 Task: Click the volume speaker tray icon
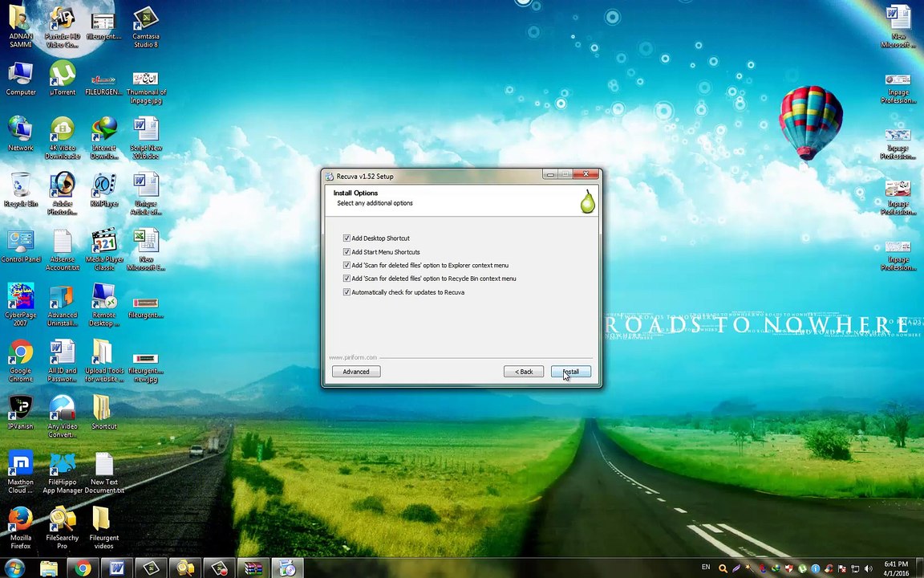(867, 568)
